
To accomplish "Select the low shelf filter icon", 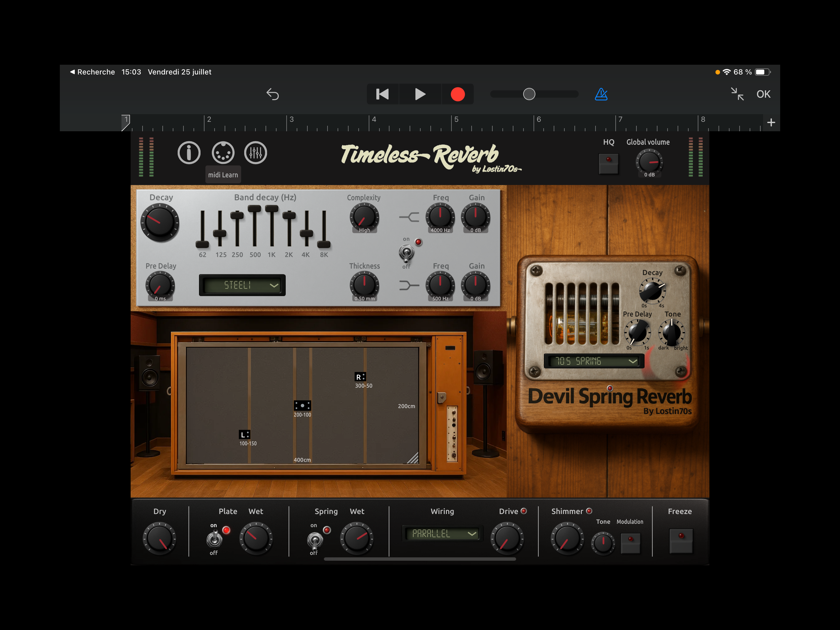I will coord(409,285).
